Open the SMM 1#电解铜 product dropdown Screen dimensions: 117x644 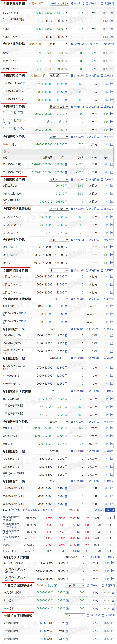point(59,3)
